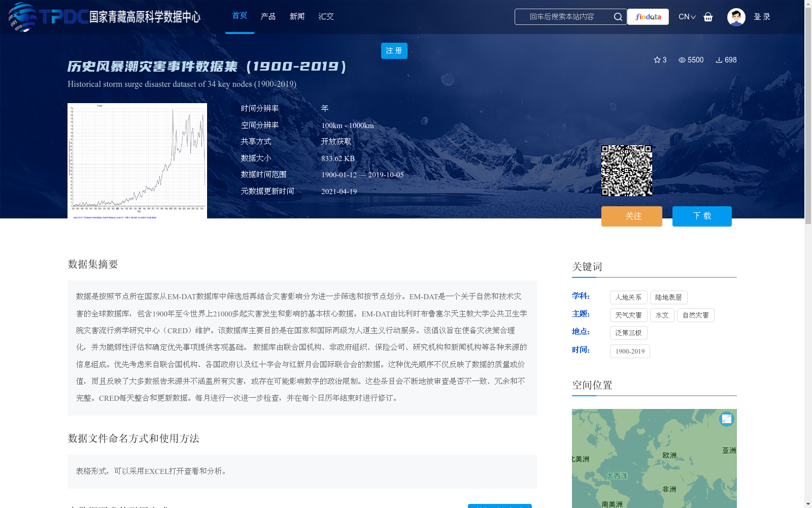The width and height of the screenshot is (812, 508).
Task: Open the 新闻 menu item
Action: click(297, 16)
